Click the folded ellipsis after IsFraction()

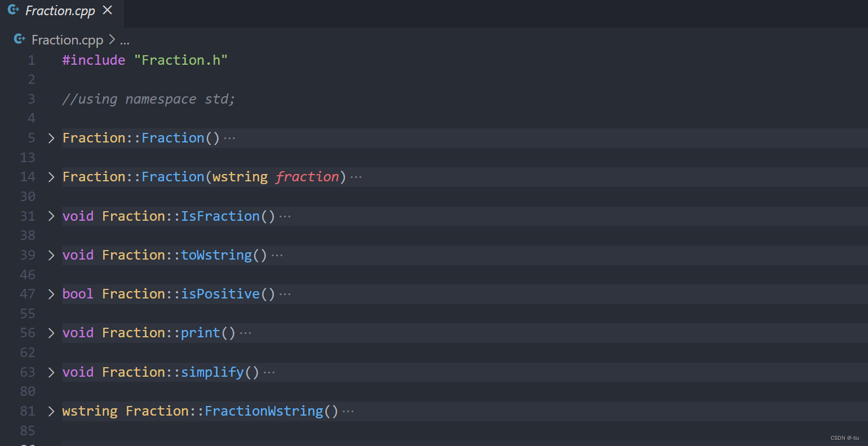point(285,216)
